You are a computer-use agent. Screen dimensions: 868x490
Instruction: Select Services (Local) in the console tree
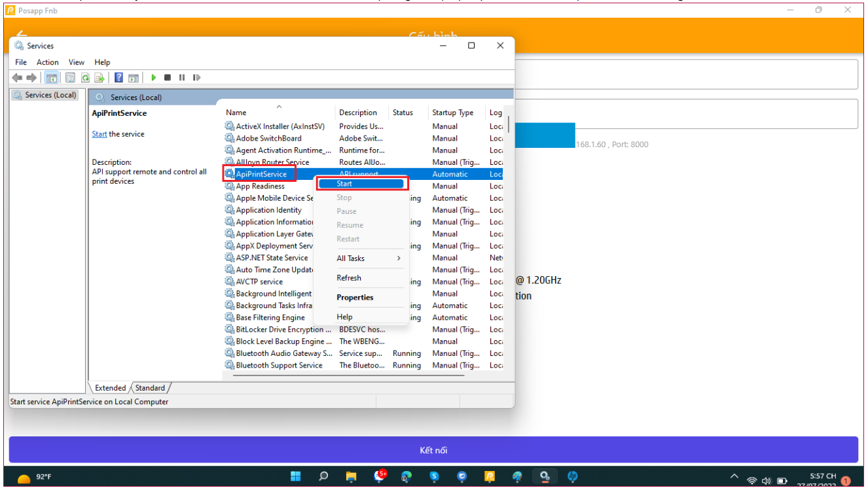[45, 96]
